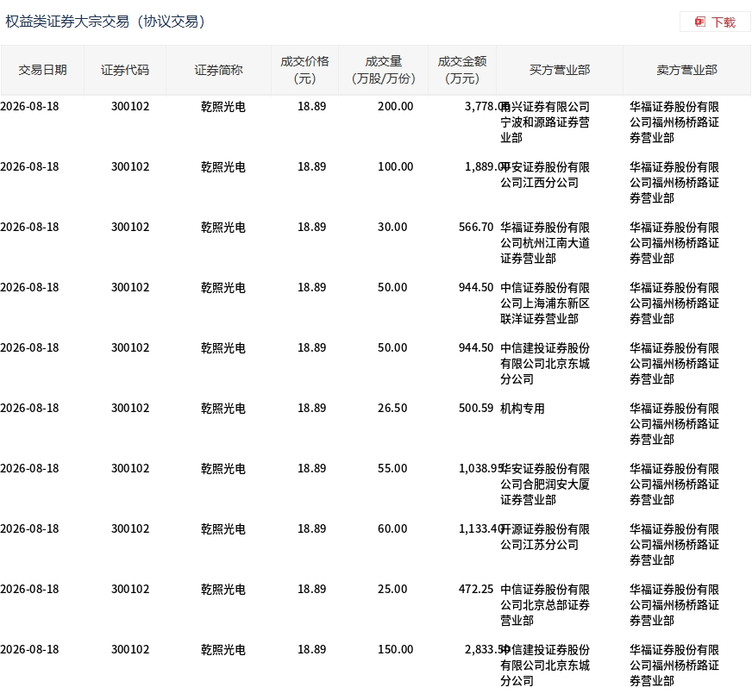
Task: Click 乾照光电 in the 200.00 row
Action: [223, 107]
